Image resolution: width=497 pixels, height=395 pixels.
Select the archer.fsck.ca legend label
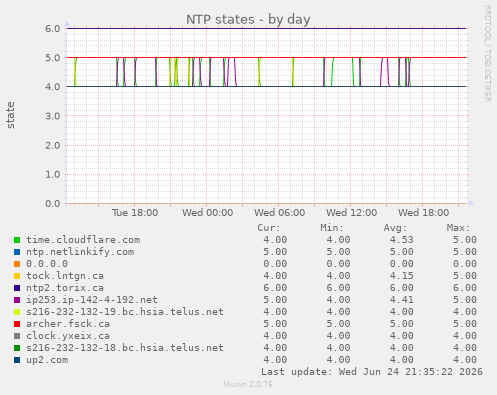(68, 324)
